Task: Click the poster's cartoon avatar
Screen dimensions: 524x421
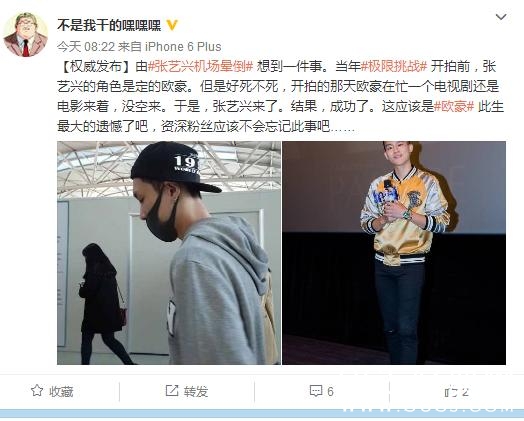Action: click(25, 34)
